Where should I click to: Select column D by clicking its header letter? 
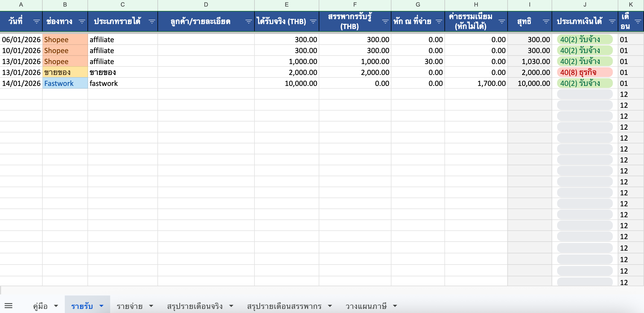click(206, 4)
